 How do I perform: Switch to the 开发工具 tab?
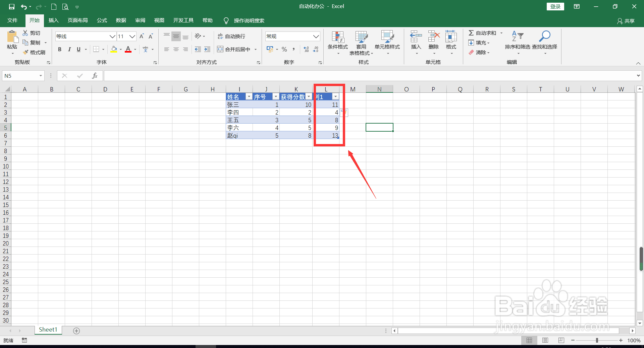coord(183,20)
